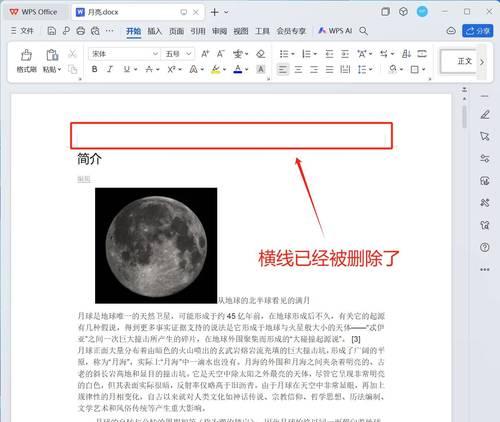
Task: Switch to the 视图 tab
Action: 241,31
